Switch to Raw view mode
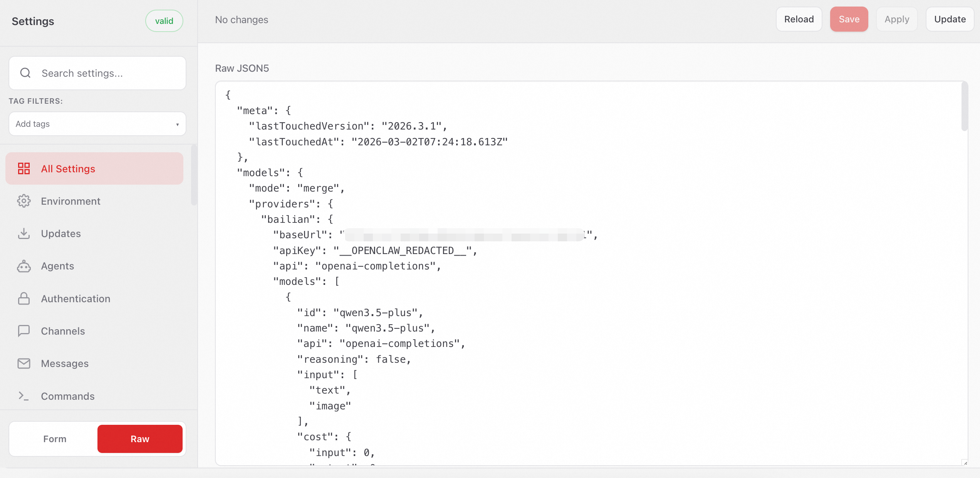Viewport: 980px width, 478px height. 140,439
